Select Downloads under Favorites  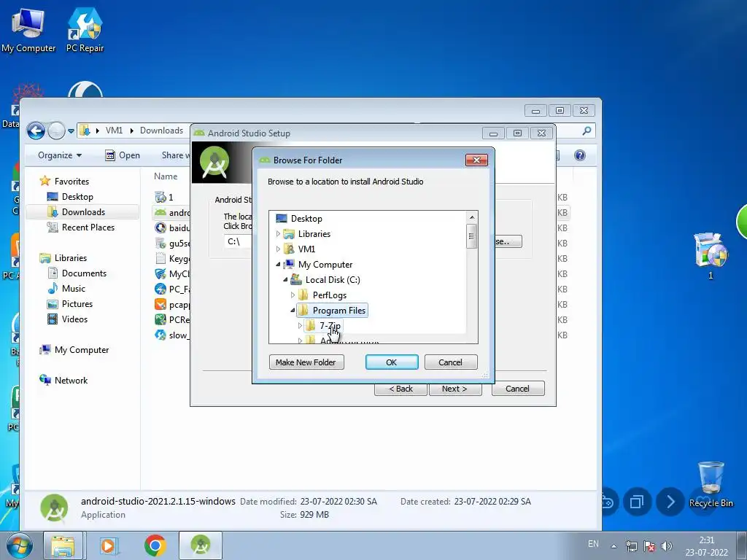(83, 212)
